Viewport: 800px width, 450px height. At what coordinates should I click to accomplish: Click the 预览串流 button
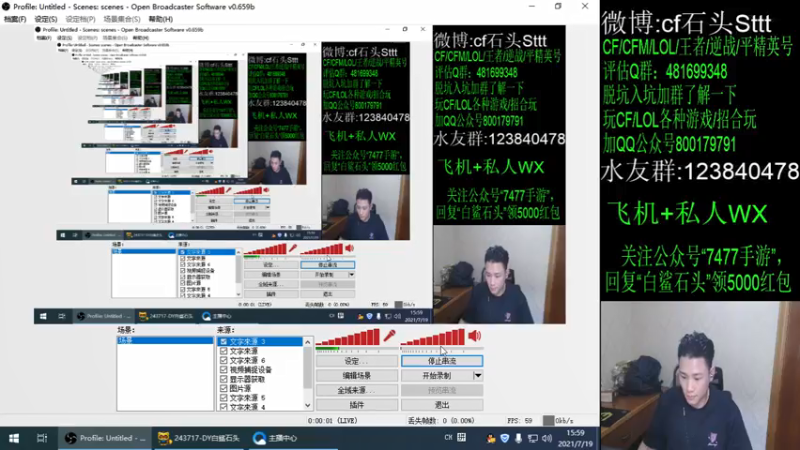(442, 390)
